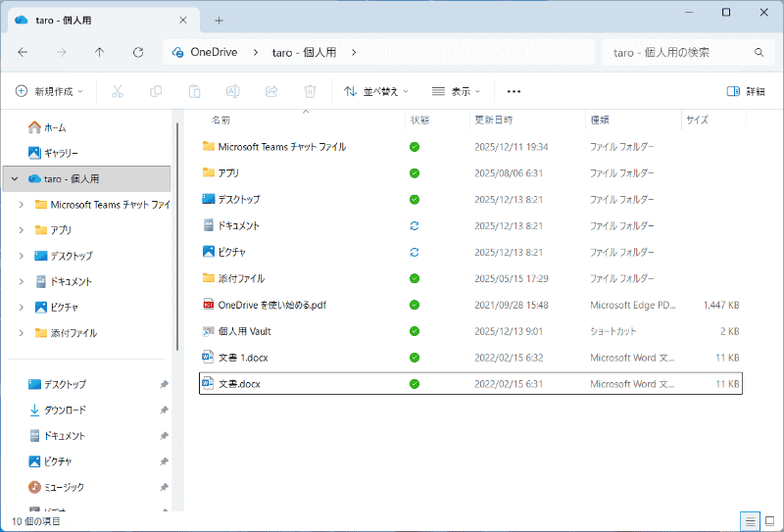Viewport: 784px width, 532px height.
Task: Click date 2021/09/28 15:48 cell
Action: (511, 305)
